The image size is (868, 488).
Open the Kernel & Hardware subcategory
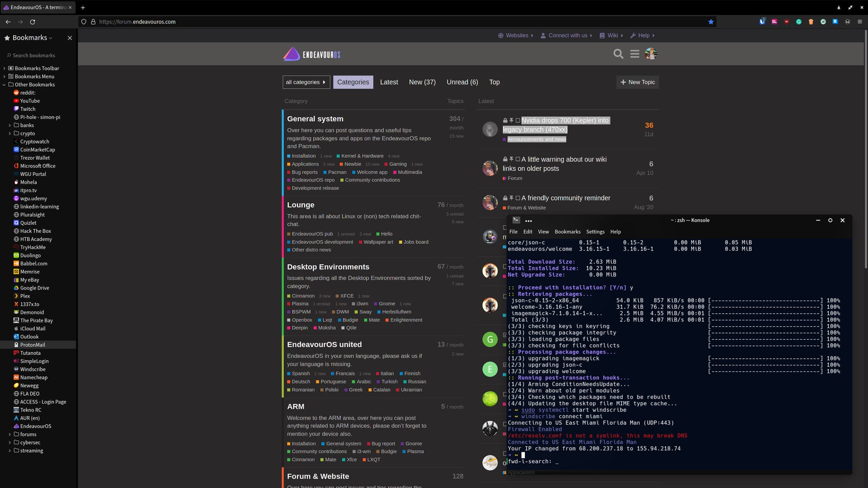pos(362,156)
